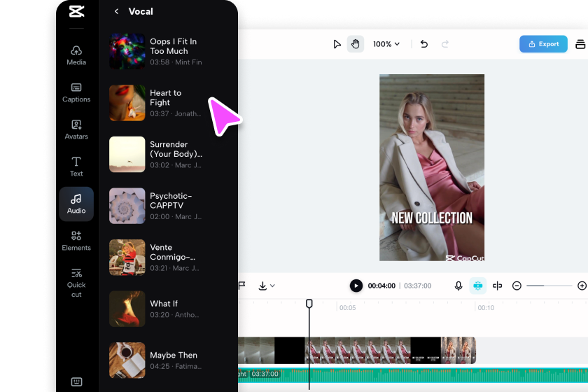Screen dimensions: 588x392
Task: Click the 'Psychotic-CAPPTV' title
Action: click(171, 201)
